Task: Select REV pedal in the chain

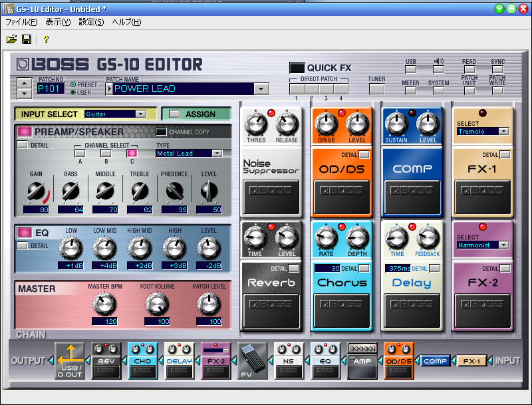Action: 106,361
